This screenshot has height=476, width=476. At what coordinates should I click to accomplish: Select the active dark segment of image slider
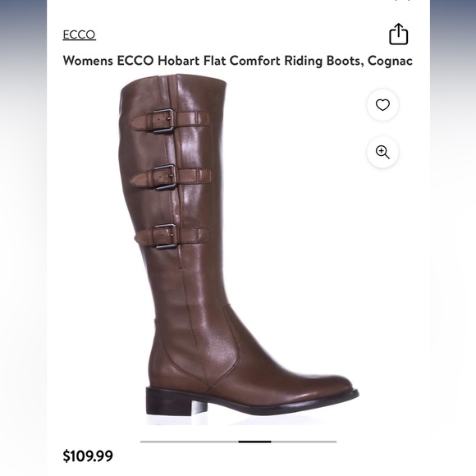(254, 442)
